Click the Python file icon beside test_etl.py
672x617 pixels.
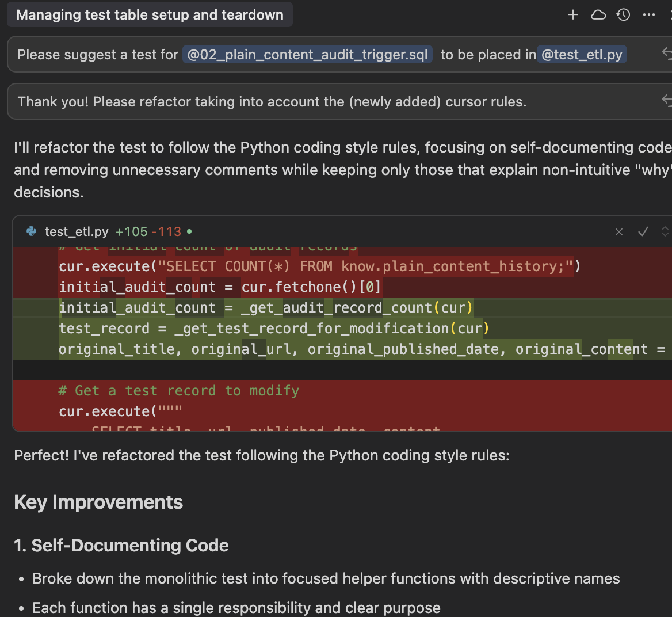click(31, 231)
